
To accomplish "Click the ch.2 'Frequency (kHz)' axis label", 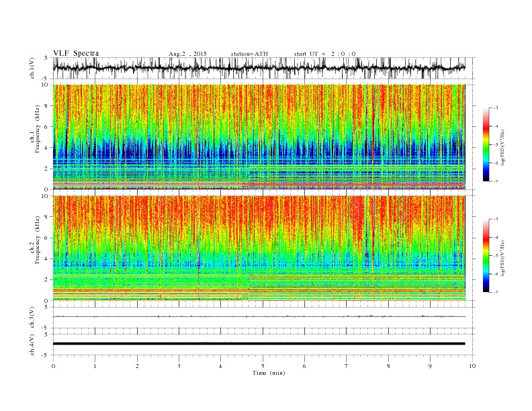I will tap(38, 240).
